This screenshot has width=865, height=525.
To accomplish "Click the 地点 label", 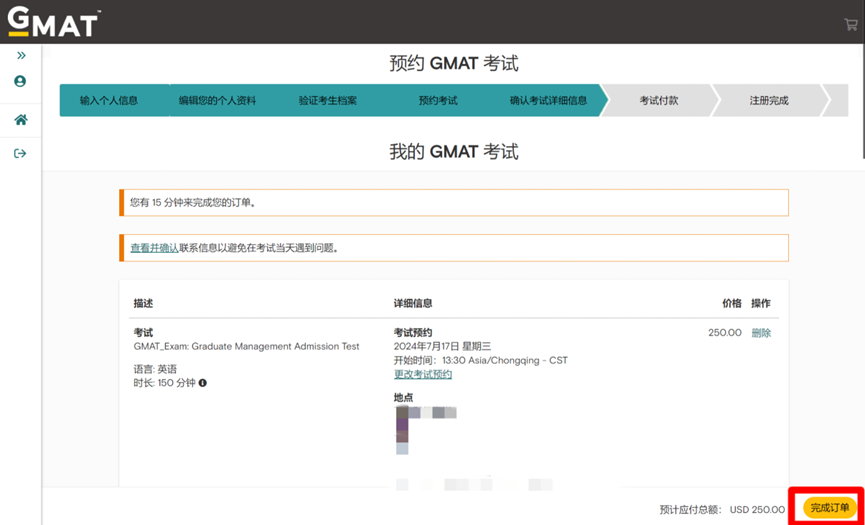I will pyautogui.click(x=403, y=398).
